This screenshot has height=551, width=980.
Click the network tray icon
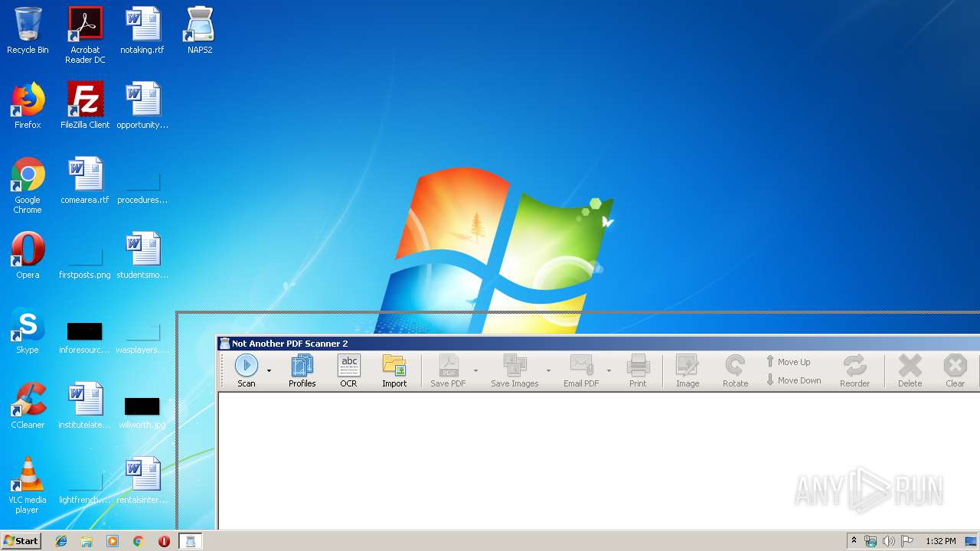(x=871, y=541)
